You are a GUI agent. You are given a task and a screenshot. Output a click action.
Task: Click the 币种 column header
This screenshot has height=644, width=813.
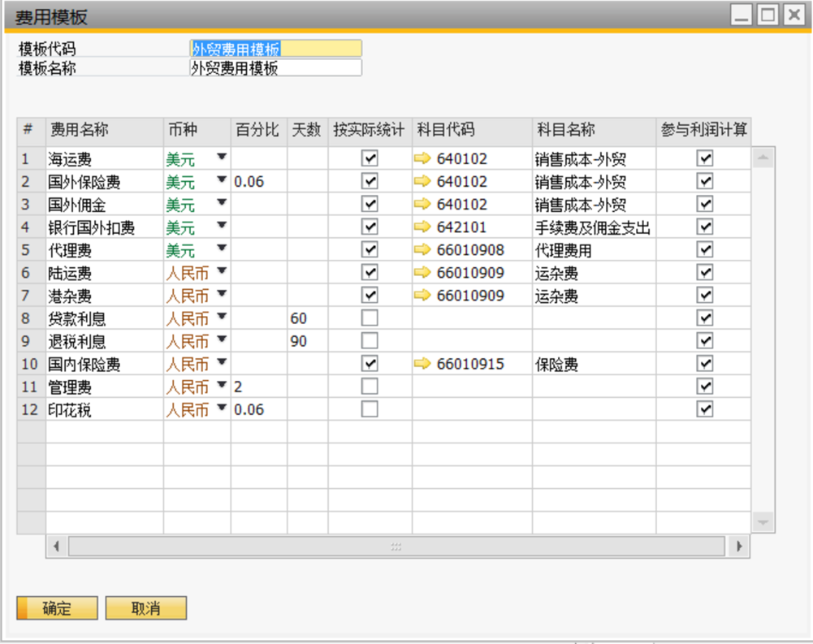pyautogui.click(x=197, y=130)
